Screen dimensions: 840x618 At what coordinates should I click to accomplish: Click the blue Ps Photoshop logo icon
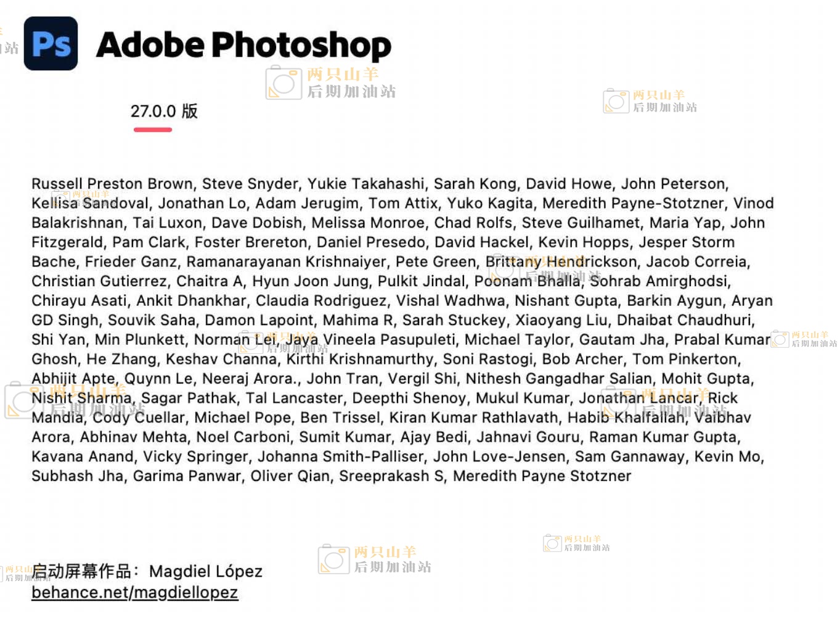51,44
